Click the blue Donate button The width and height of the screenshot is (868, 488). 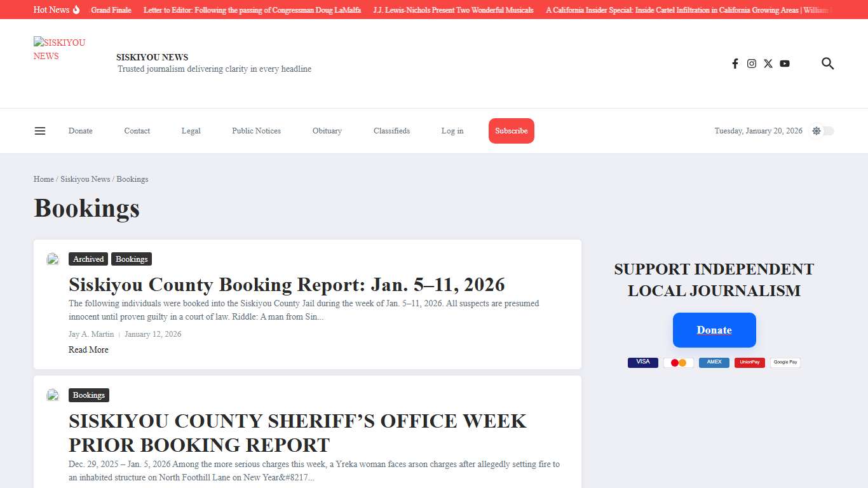pyautogui.click(x=714, y=330)
